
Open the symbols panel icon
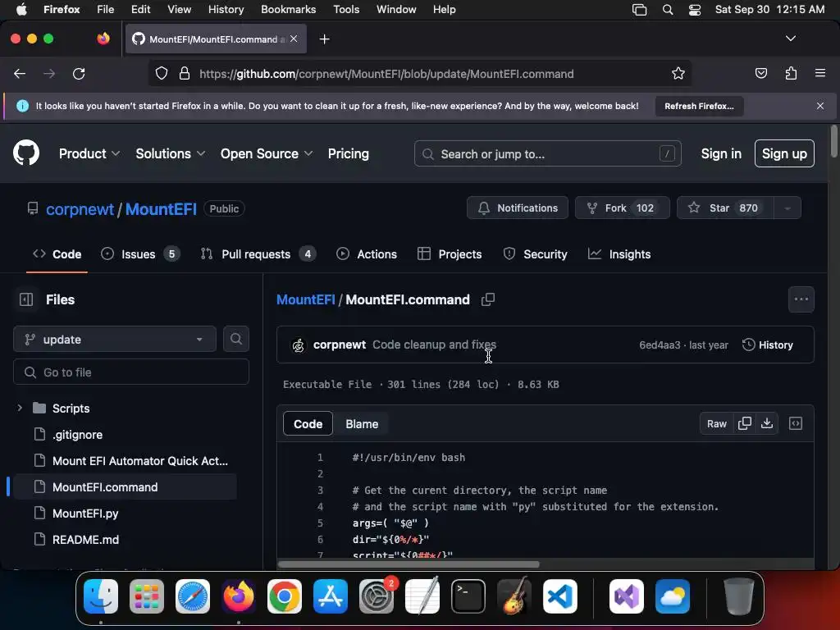(796, 423)
